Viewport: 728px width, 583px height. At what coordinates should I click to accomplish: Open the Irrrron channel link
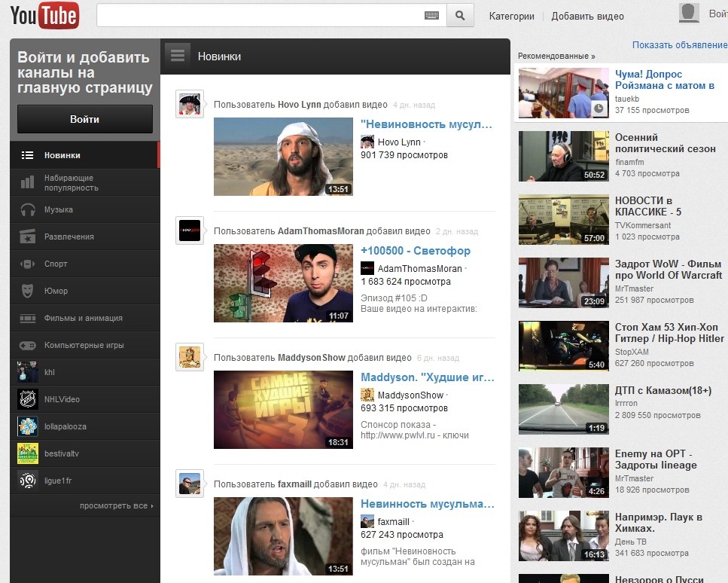(x=626, y=403)
